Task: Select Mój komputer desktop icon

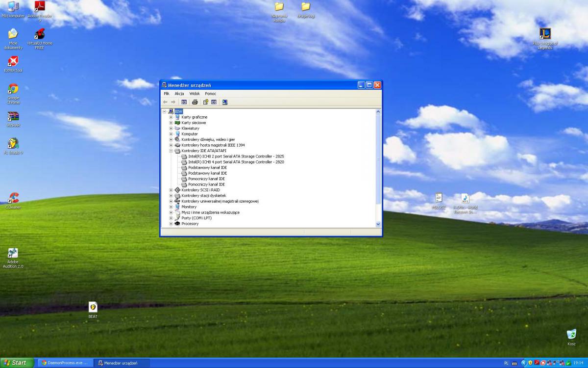Action: coord(13,10)
